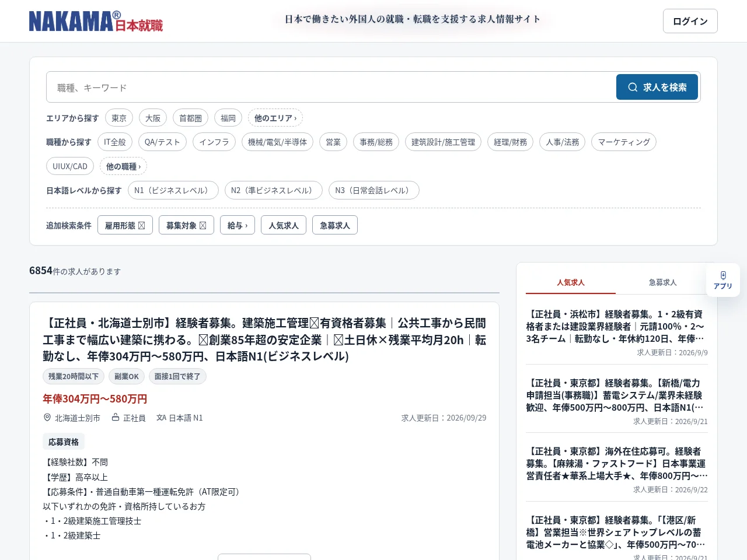
Task: Toggle the 人気求人 search filter button
Action: click(284, 225)
